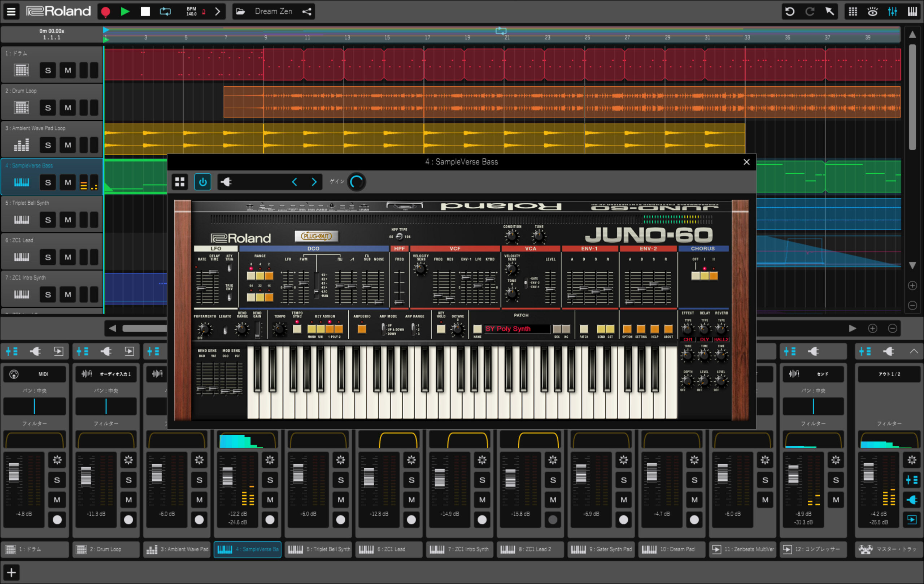This screenshot has width=924, height=584.
Task: Click the share icon next to Dream Zen
Action: pos(306,12)
